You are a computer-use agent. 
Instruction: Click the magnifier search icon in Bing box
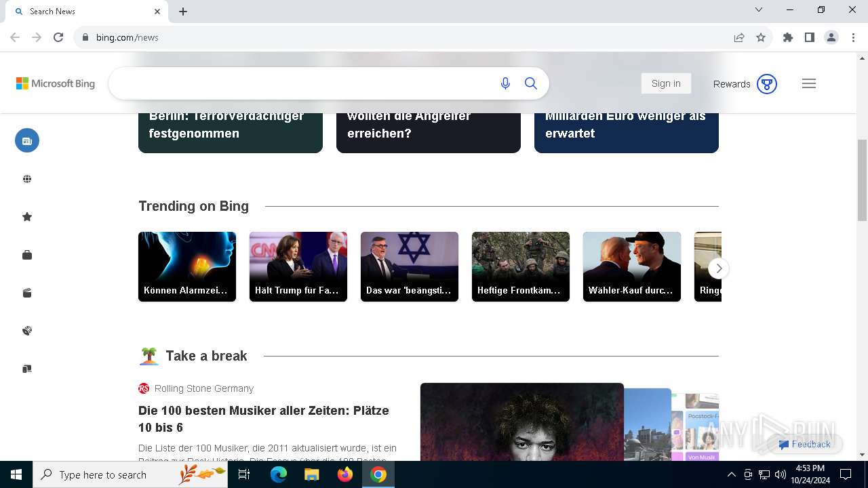tap(531, 83)
